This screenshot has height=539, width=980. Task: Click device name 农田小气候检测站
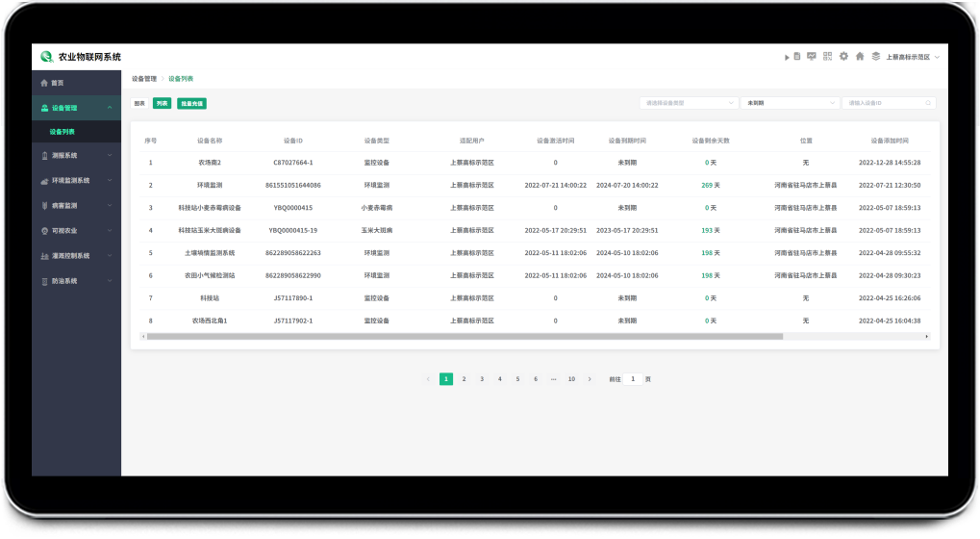pos(210,275)
